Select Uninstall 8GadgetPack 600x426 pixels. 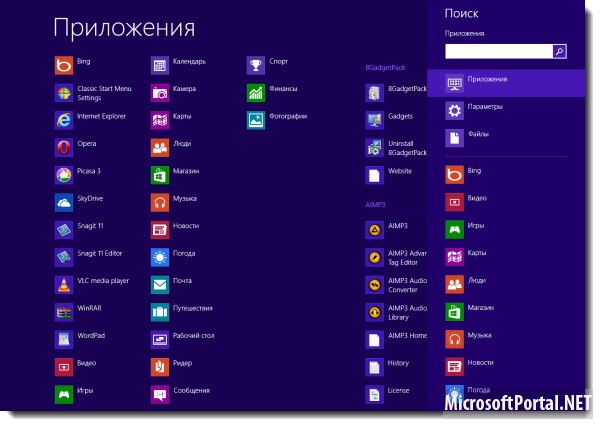pyautogui.click(x=396, y=148)
